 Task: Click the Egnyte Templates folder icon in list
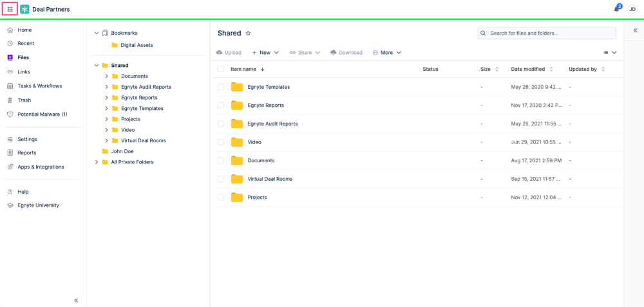(x=237, y=87)
